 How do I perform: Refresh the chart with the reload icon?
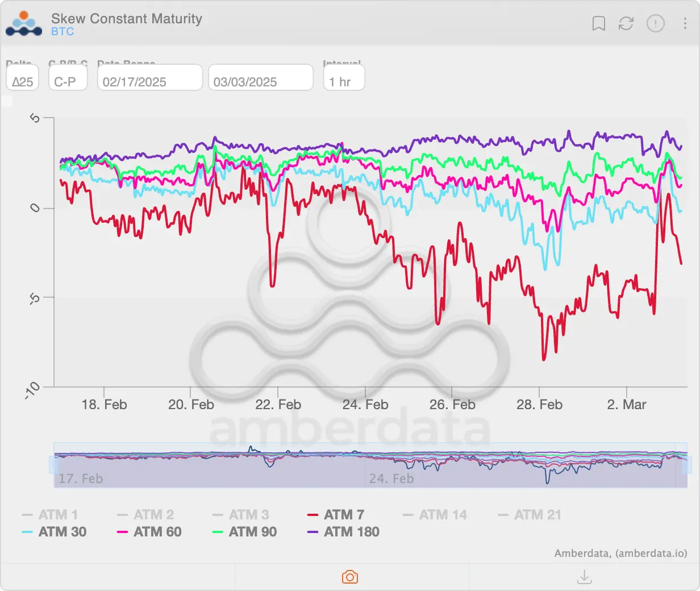pyautogui.click(x=626, y=23)
